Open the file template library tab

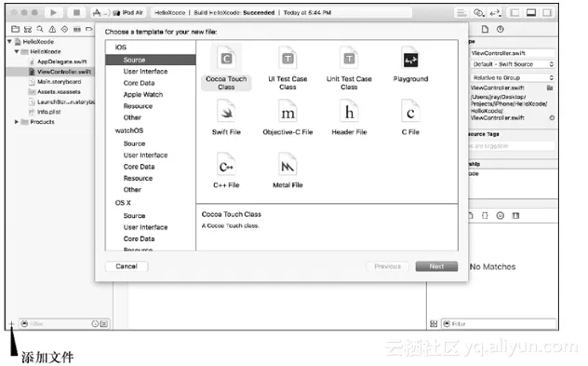(471, 215)
